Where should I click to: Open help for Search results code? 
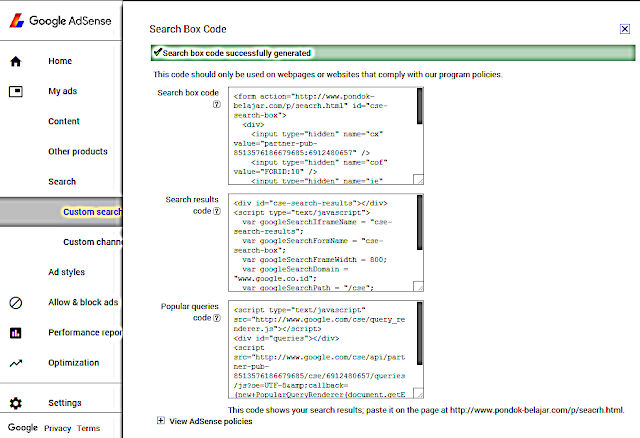coord(217,211)
